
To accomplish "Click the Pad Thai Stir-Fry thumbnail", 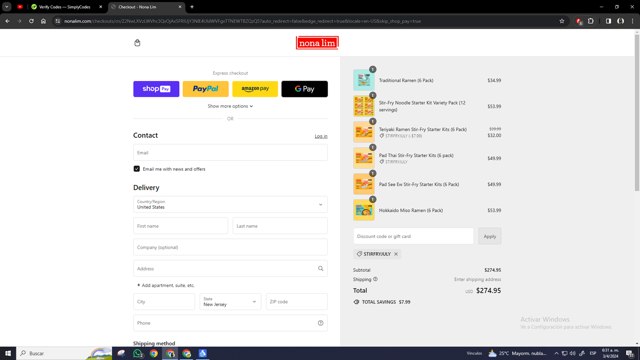I will (364, 158).
